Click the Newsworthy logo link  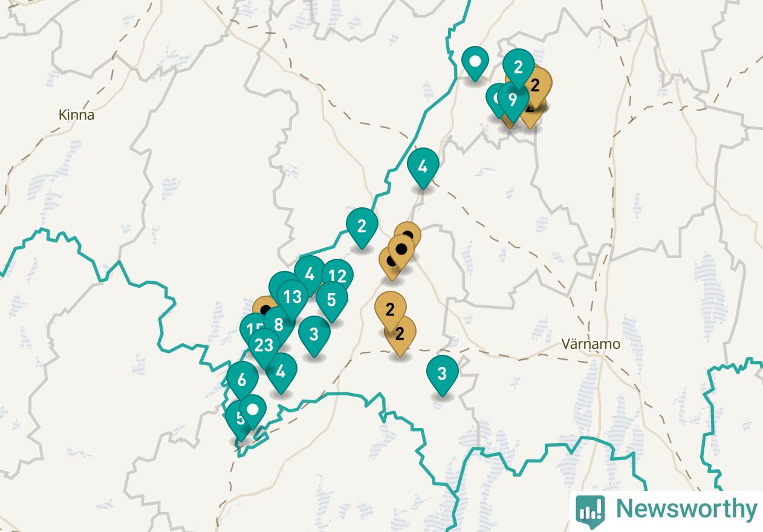tap(666, 510)
